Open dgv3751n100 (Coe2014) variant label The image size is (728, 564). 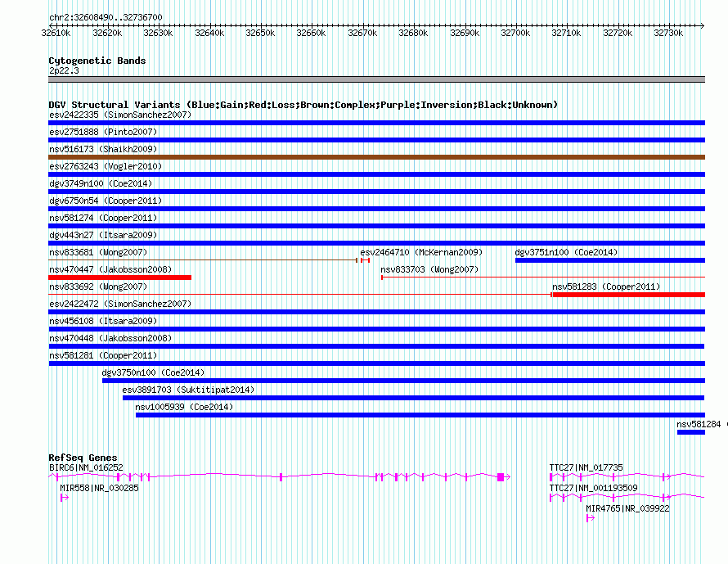pyautogui.click(x=566, y=252)
